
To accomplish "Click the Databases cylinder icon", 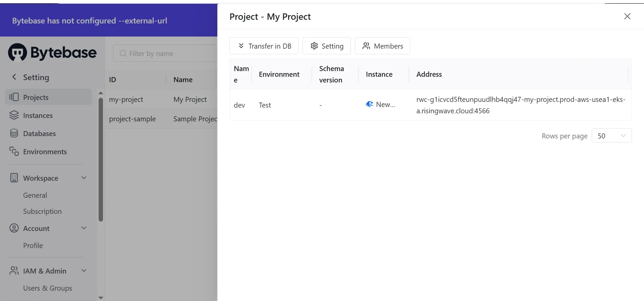I will click(14, 133).
